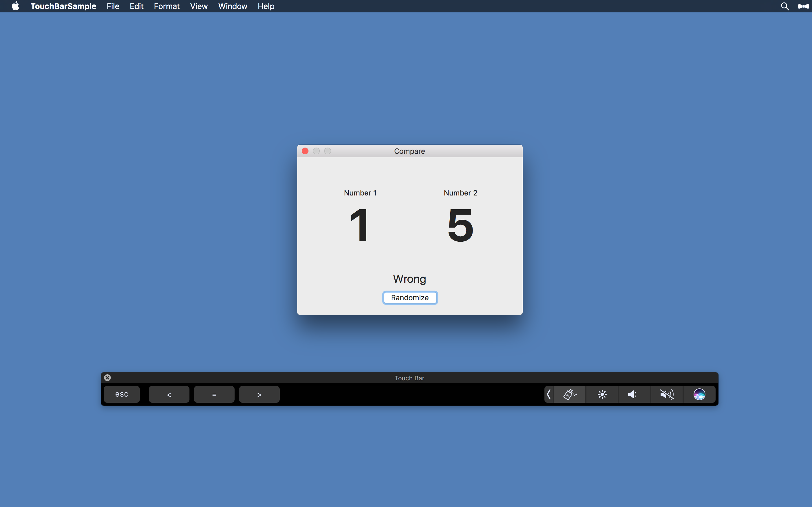The height and width of the screenshot is (507, 812).
Task: Click the bow-tie menu bar icon
Action: 803,6
